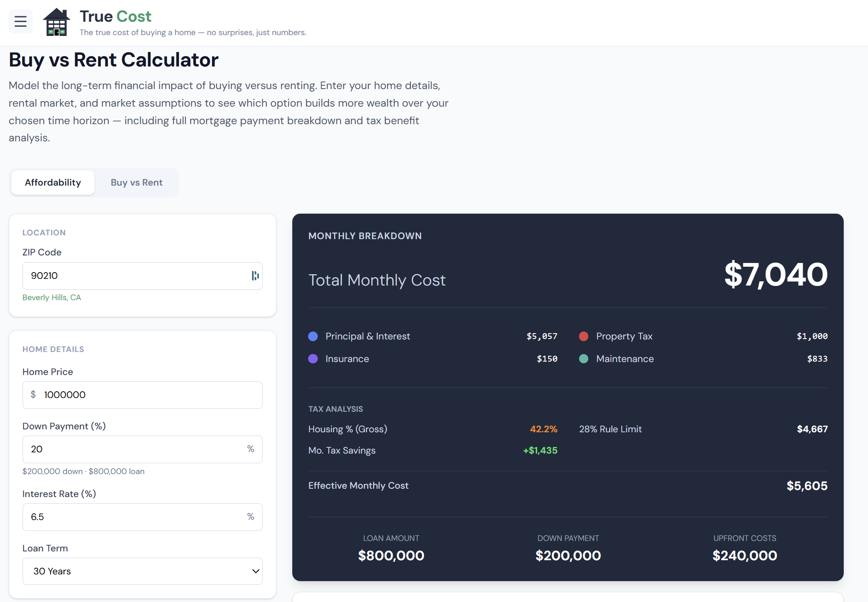
Task: Click the red Property Tax dot
Action: click(x=584, y=337)
